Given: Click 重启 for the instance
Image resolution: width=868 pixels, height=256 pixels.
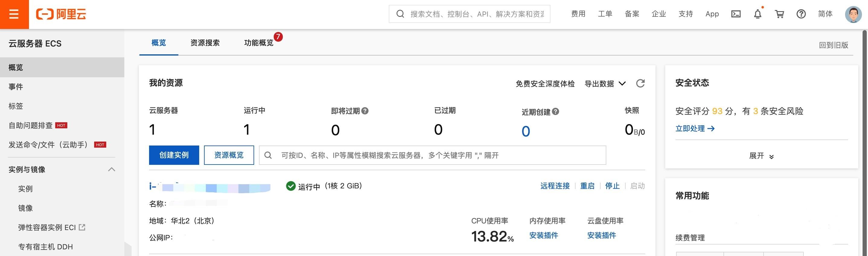Looking at the screenshot, I should click(587, 186).
